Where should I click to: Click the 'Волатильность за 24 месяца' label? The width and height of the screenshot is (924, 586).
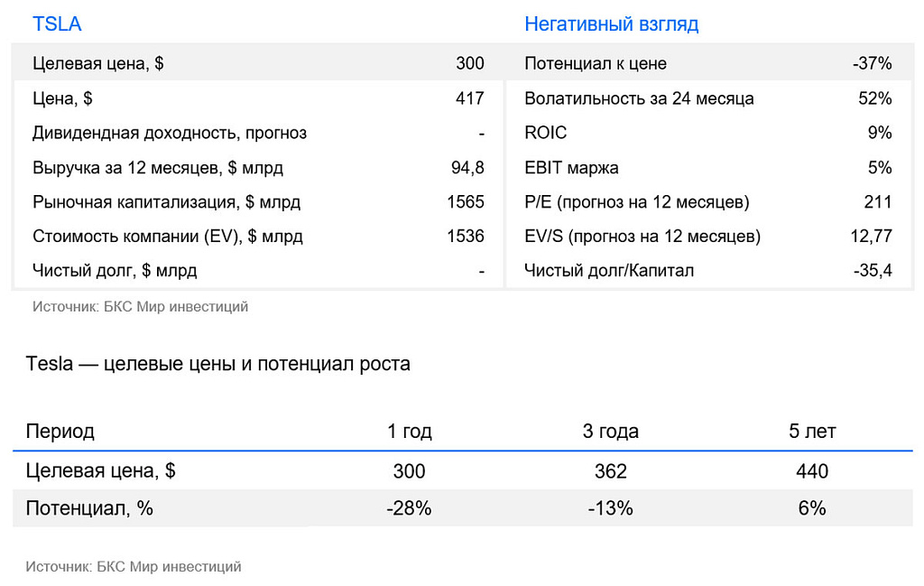pyautogui.click(x=639, y=98)
